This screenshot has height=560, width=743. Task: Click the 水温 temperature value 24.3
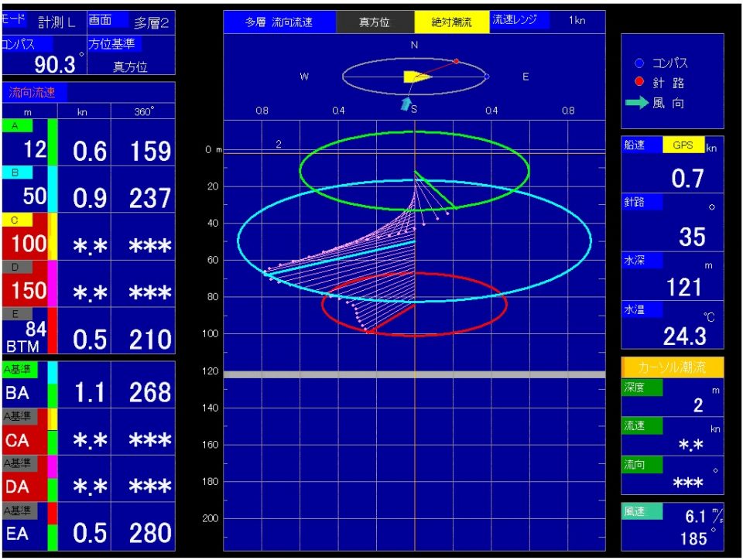click(685, 336)
